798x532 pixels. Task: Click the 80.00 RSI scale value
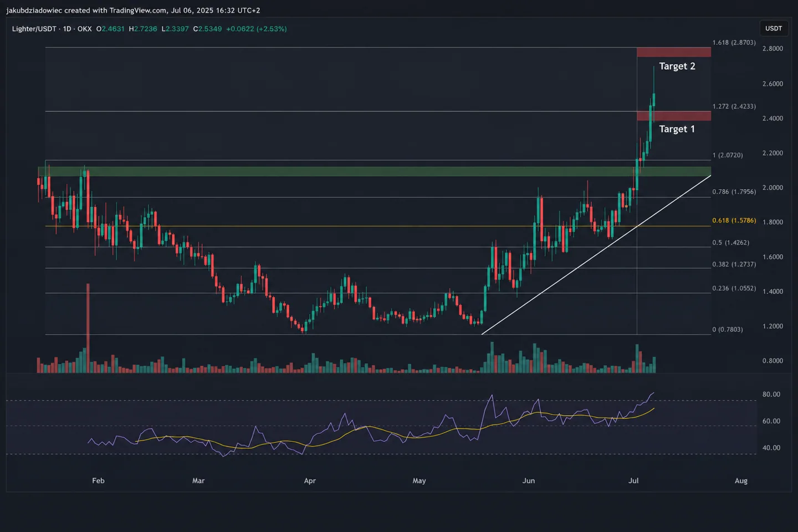pyautogui.click(x=771, y=395)
